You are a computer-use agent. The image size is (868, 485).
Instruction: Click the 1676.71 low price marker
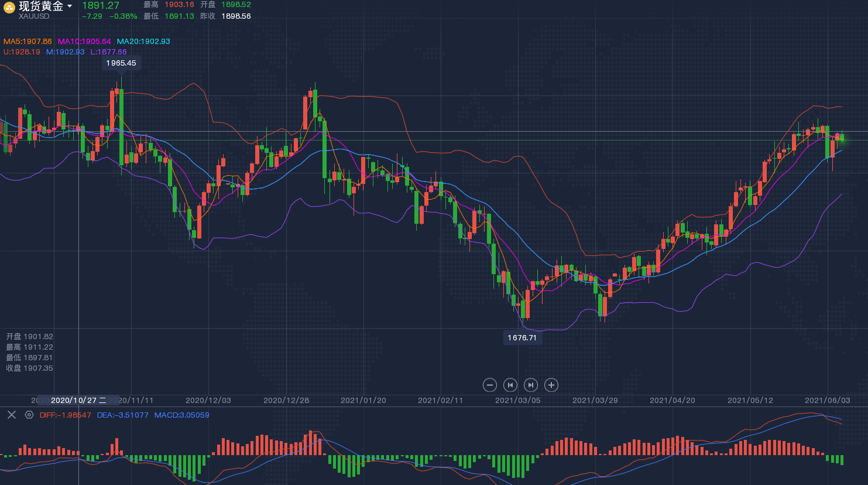522,338
